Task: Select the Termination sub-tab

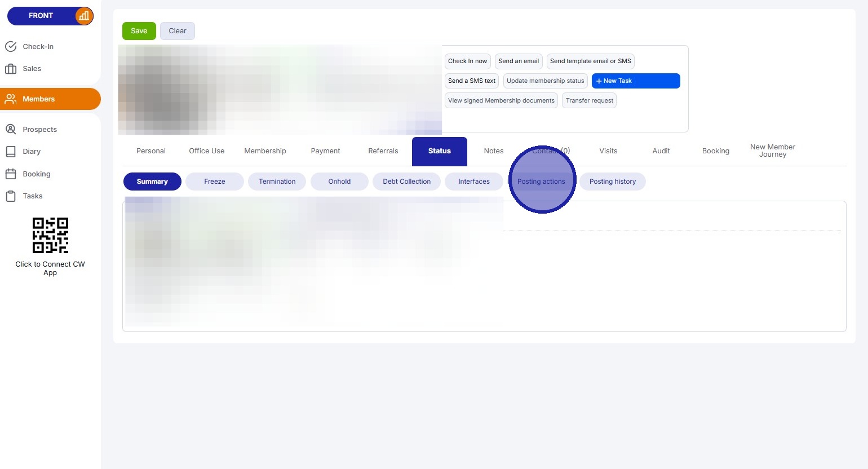Action: [277, 182]
